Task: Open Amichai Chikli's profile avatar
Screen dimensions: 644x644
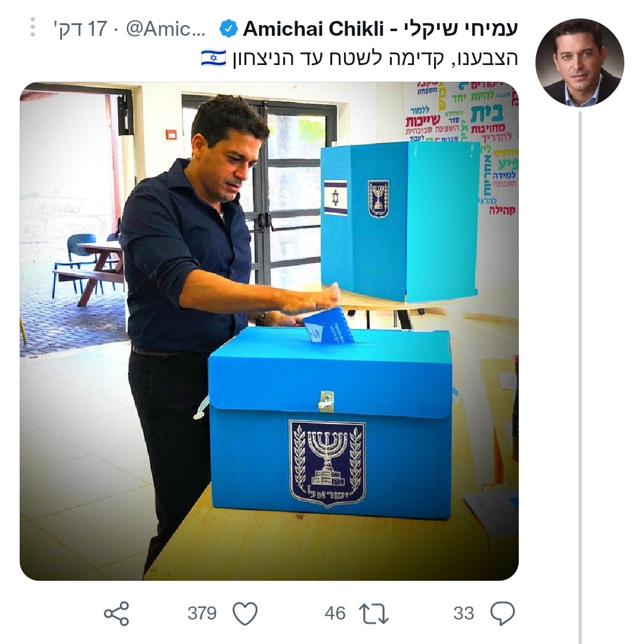Action: pyautogui.click(x=580, y=63)
